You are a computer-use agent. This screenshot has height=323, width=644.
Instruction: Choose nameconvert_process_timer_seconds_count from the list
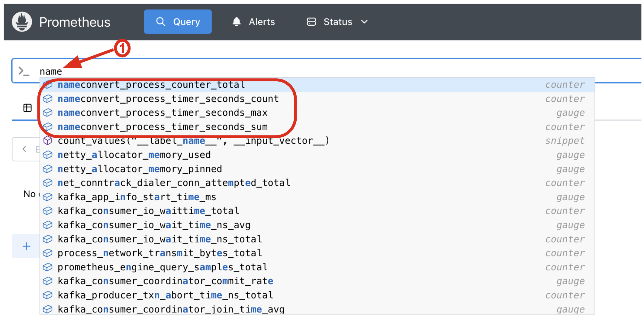[168, 99]
